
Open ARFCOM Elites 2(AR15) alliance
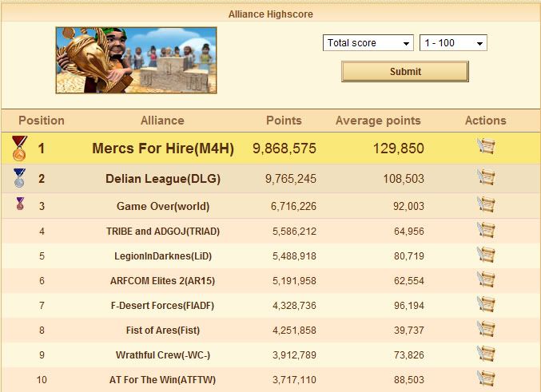coord(162,281)
